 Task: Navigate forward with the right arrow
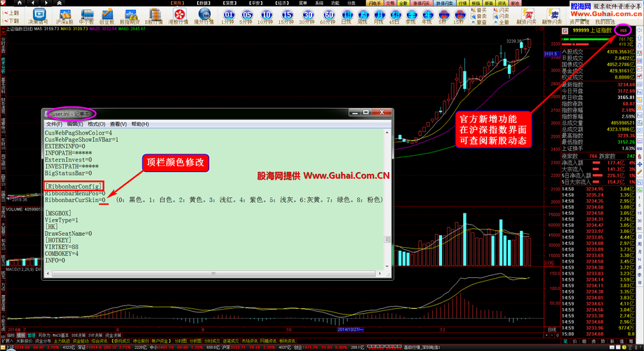click(46, 3)
